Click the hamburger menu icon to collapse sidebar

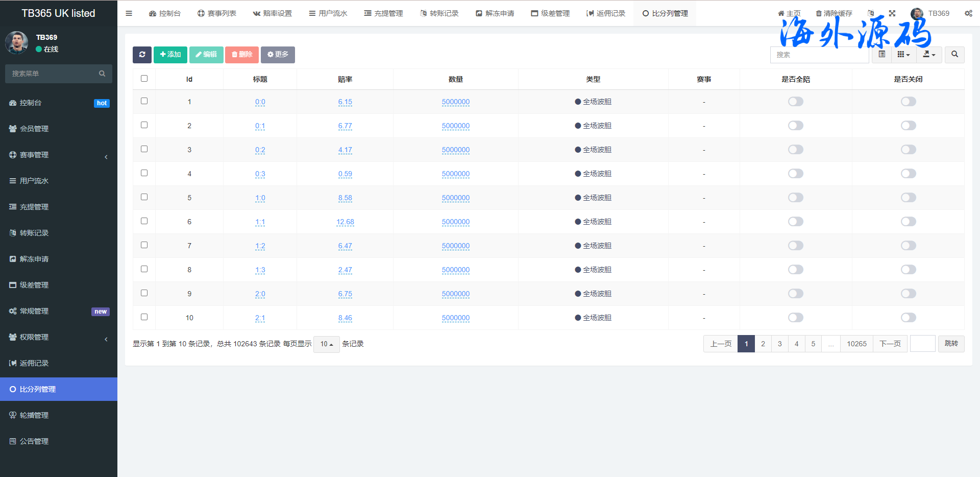tap(129, 13)
